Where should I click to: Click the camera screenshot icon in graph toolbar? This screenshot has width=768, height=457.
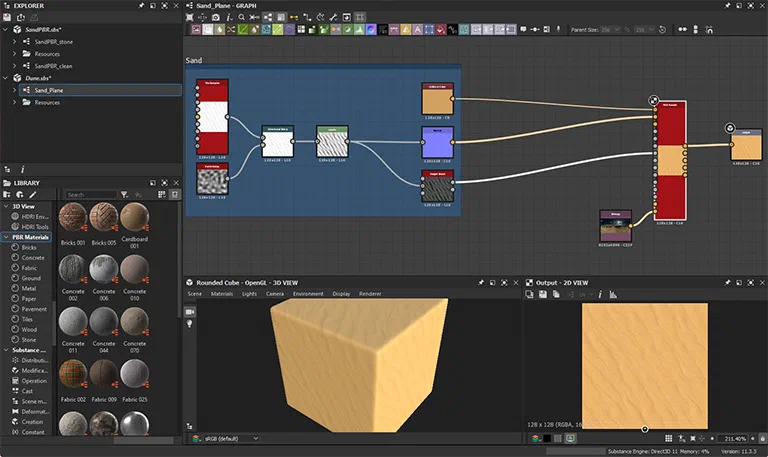click(216, 17)
